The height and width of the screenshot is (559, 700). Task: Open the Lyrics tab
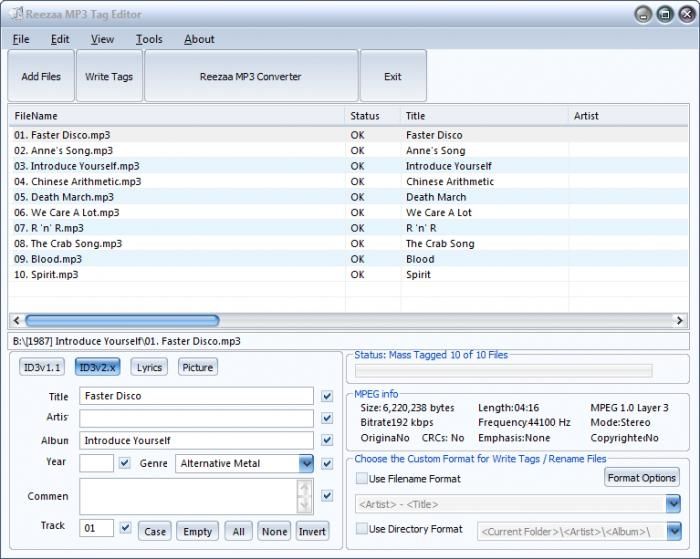[149, 367]
